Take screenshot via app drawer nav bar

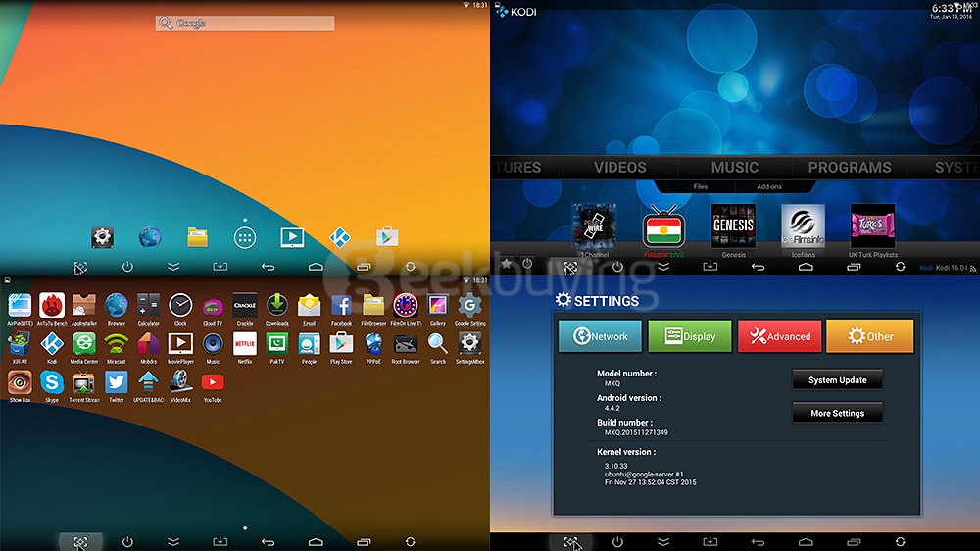(80, 542)
